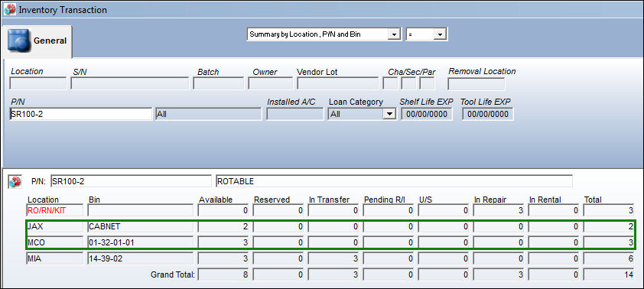Select the MCO location cell
Screen dimensions: 644x289
[x=54, y=242]
